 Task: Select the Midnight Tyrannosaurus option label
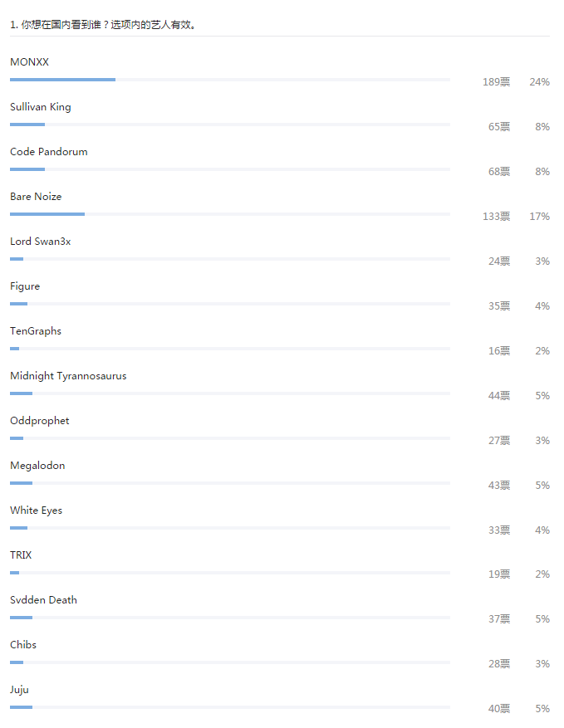click(x=68, y=376)
